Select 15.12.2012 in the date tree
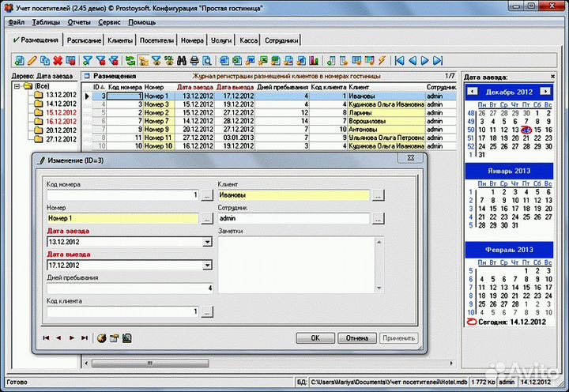The image size is (569, 392). point(61,112)
